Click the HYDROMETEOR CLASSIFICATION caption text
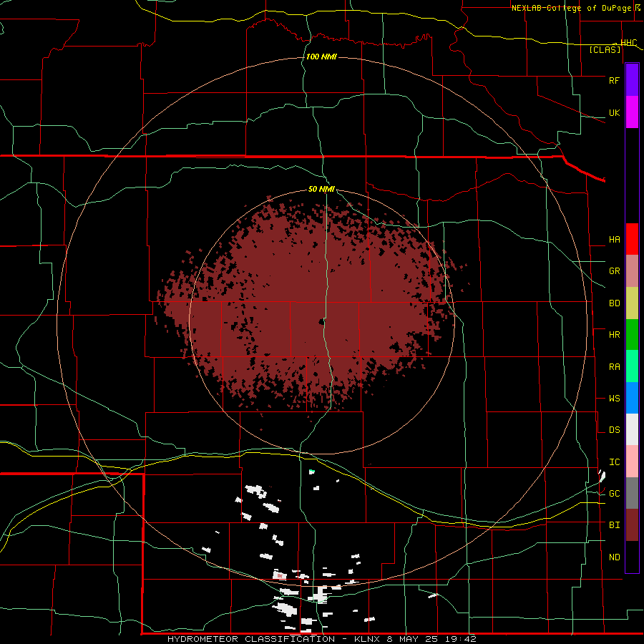Image resolution: width=644 pixels, height=644 pixels. [x=251, y=639]
